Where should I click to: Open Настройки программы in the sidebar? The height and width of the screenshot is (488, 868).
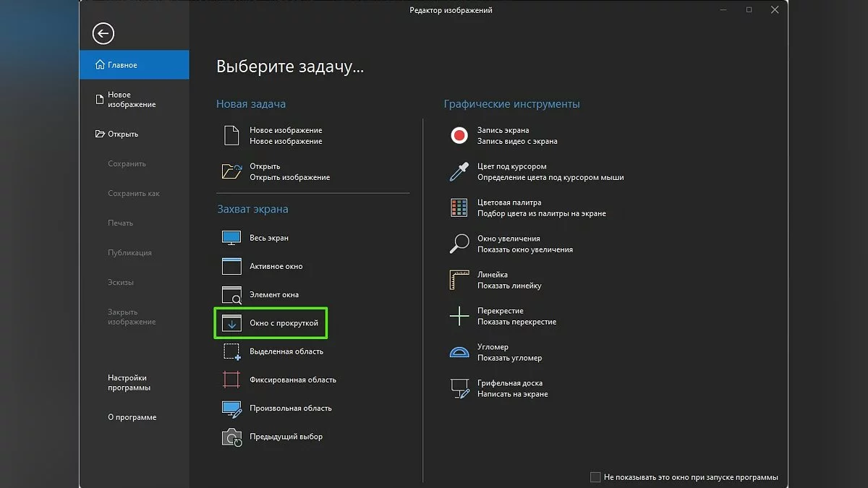click(129, 382)
